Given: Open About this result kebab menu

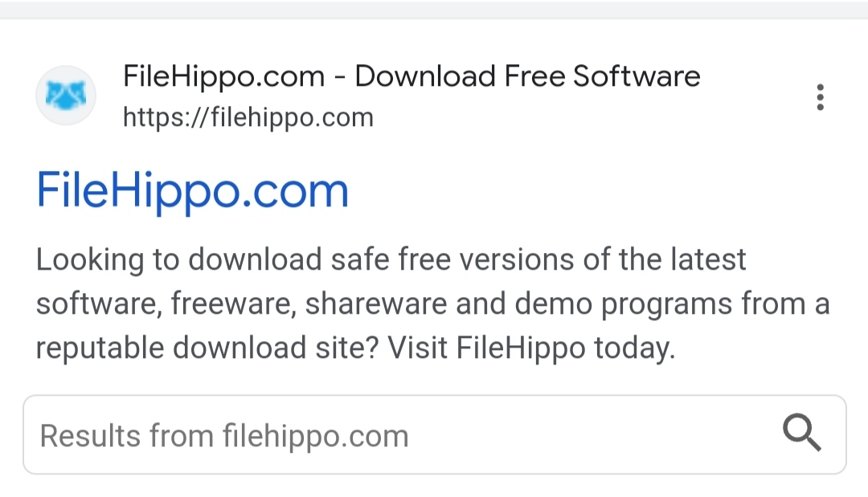Looking at the screenshot, I should coord(820,97).
